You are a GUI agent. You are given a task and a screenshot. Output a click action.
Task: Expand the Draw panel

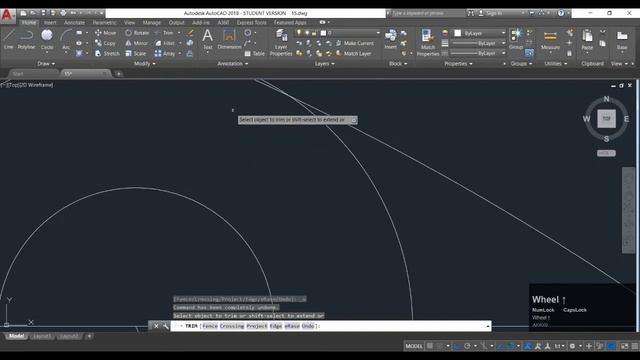point(46,64)
